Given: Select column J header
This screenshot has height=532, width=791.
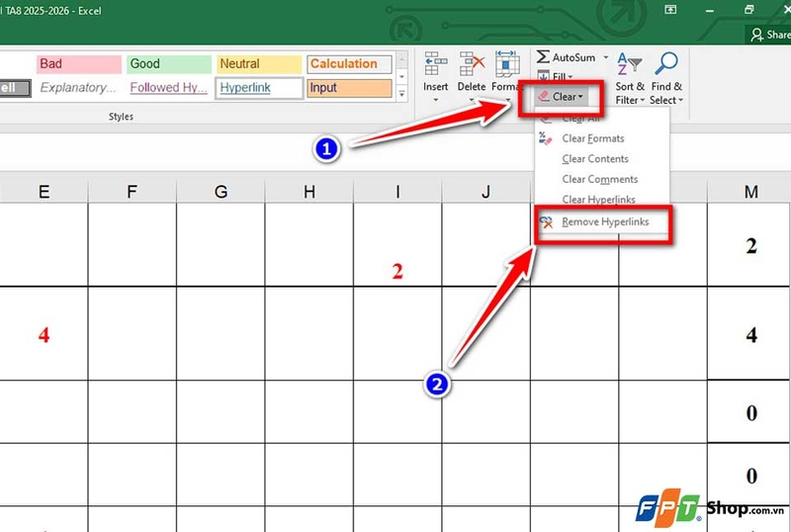Looking at the screenshot, I should click(x=485, y=192).
